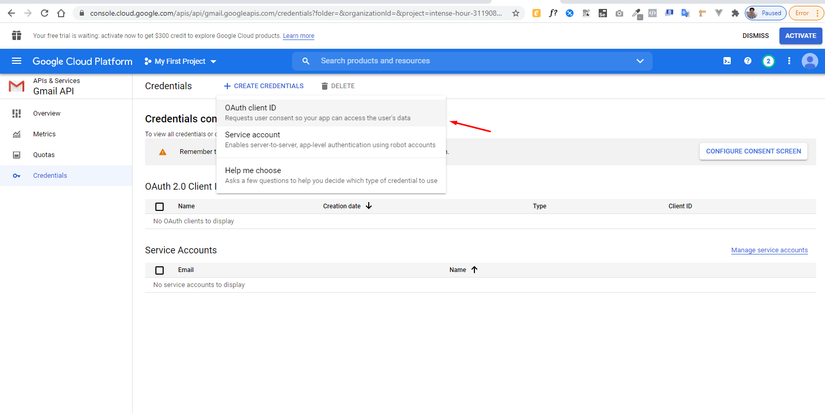Expand My First Project selector

point(180,62)
